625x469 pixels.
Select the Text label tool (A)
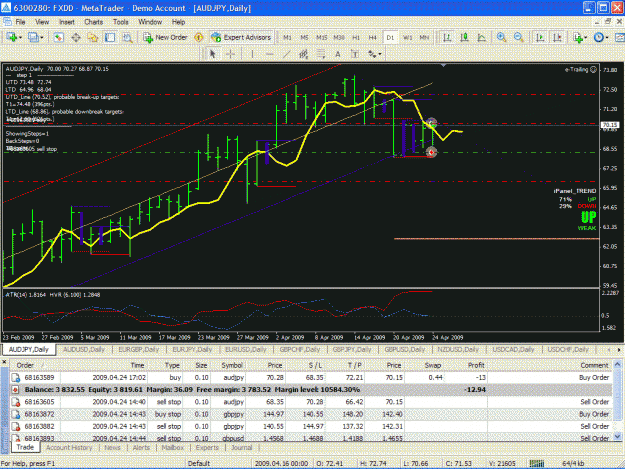338,54
